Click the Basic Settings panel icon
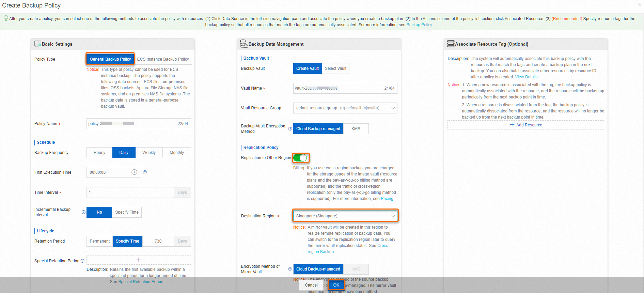644x293 pixels. coord(38,44)
